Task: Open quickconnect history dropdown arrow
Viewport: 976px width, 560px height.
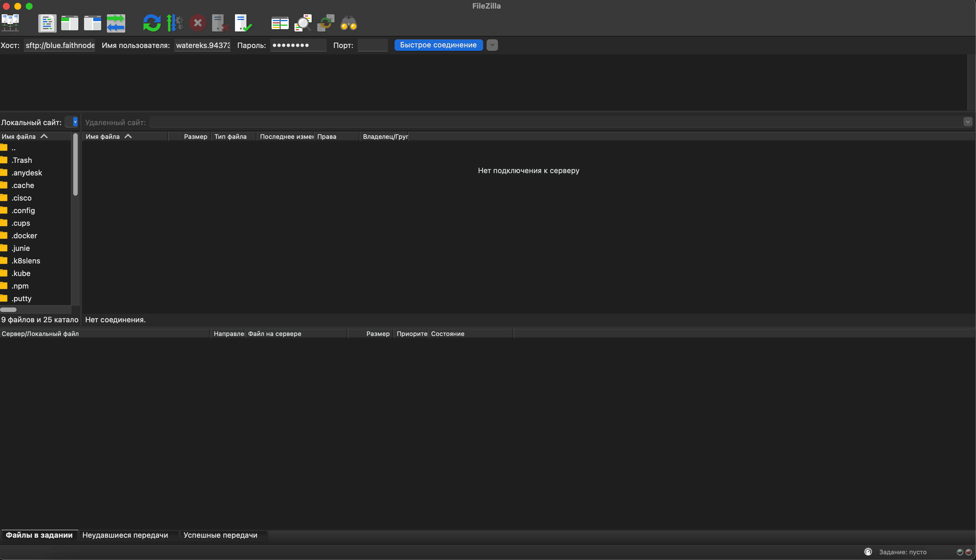Action: [x=492, y=45]
